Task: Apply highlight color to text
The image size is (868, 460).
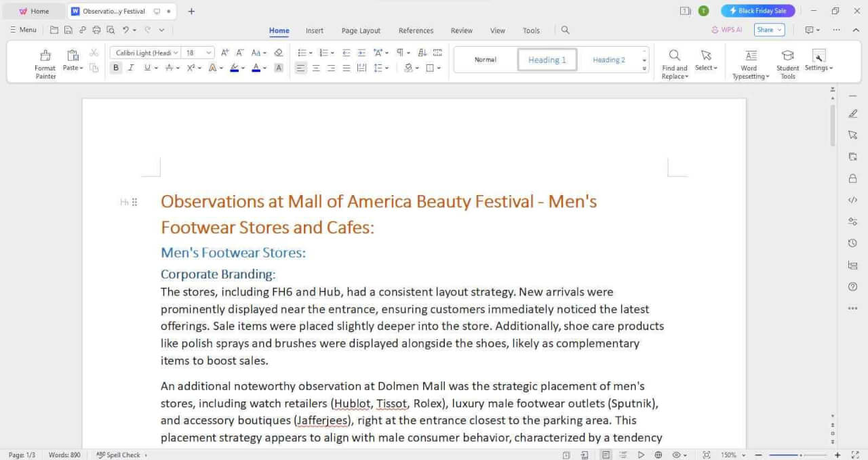Action: pyautogui.click(x=233, y=68)
